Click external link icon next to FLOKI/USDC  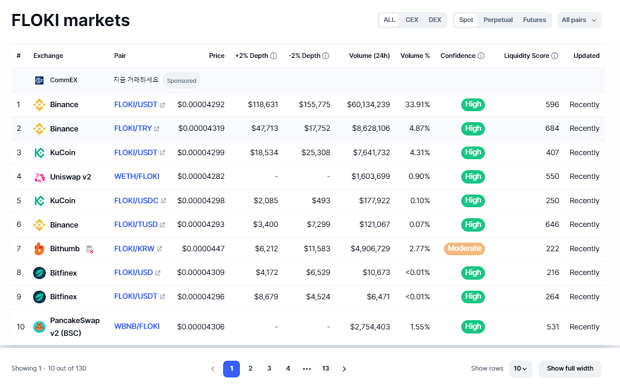[x=163, y=201]
